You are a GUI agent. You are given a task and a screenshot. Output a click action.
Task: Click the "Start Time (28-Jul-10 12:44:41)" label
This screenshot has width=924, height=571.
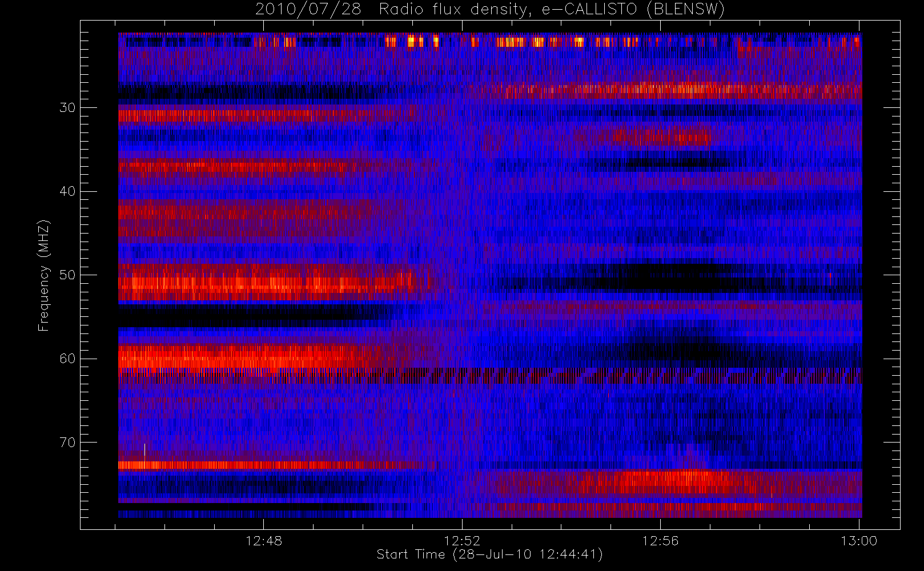[x=489, y=554]
